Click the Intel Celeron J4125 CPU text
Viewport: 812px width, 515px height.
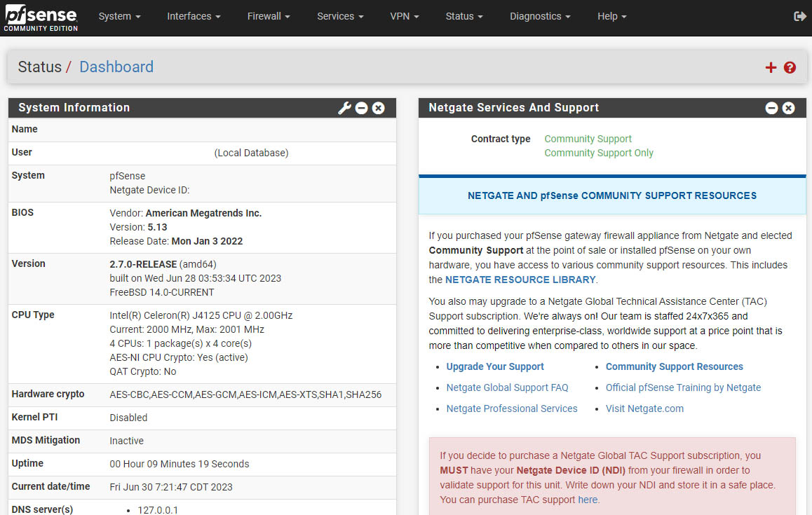point(201,315)
